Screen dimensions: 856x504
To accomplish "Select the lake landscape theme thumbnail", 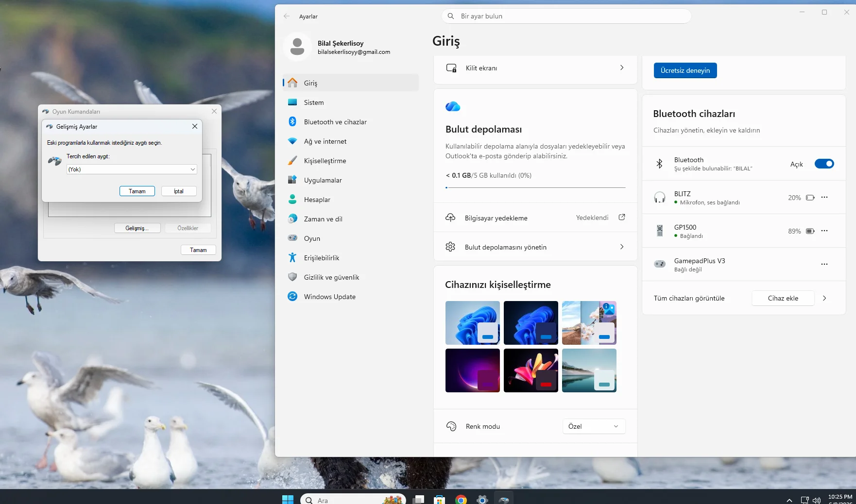I will pyautogui.click(x=589, y=370).
